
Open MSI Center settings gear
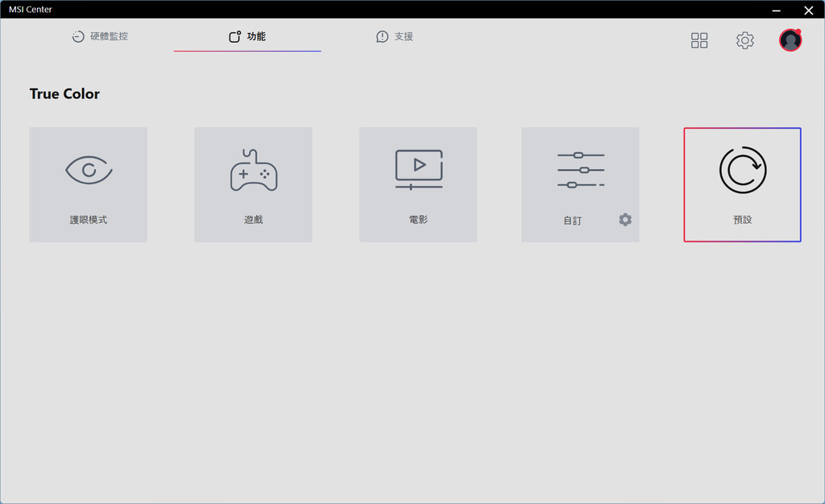point(745,40)
